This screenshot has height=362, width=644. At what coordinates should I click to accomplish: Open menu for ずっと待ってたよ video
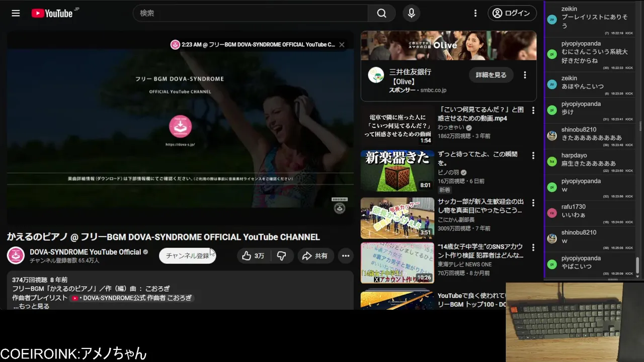[533, 156]
